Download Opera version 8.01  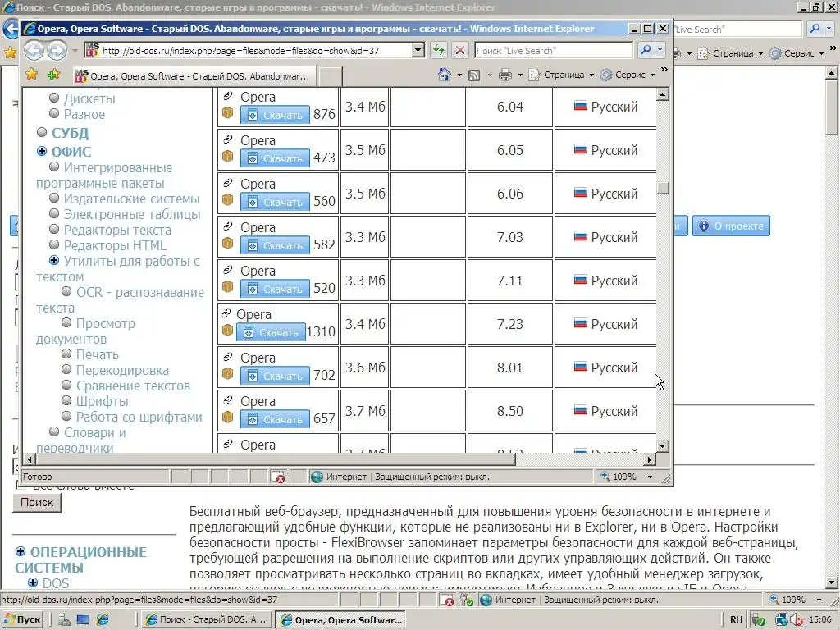click(275, 376)
